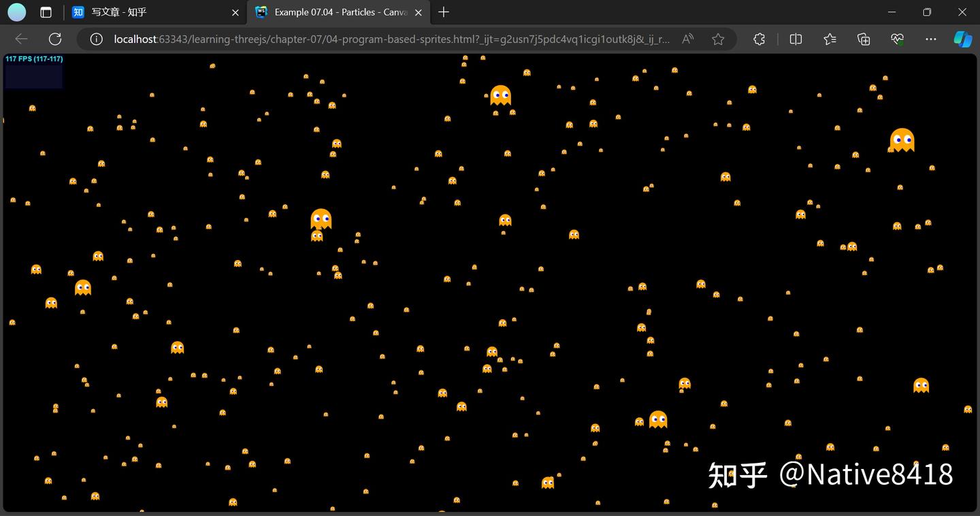
Task: Click the large Pacman ghost sprite near center
Action: click(320, 218)
